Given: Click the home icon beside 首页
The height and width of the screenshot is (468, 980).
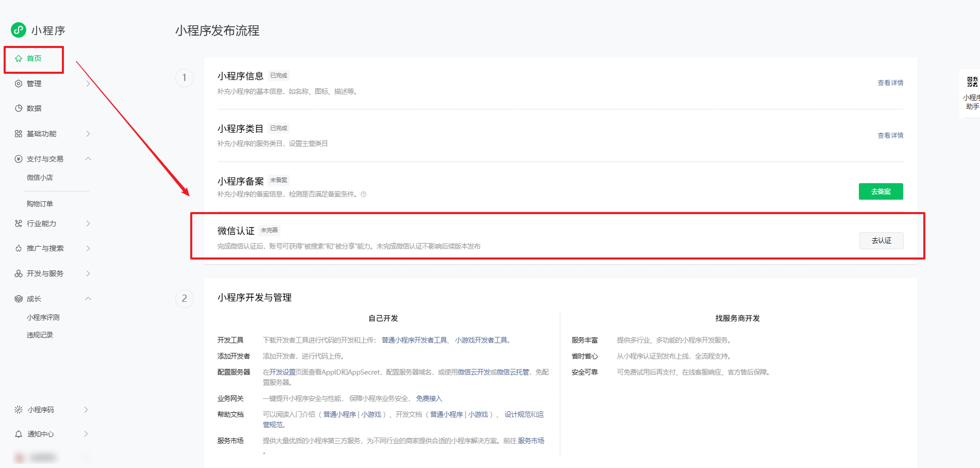Looking at the screenshot, I should 19,58.
